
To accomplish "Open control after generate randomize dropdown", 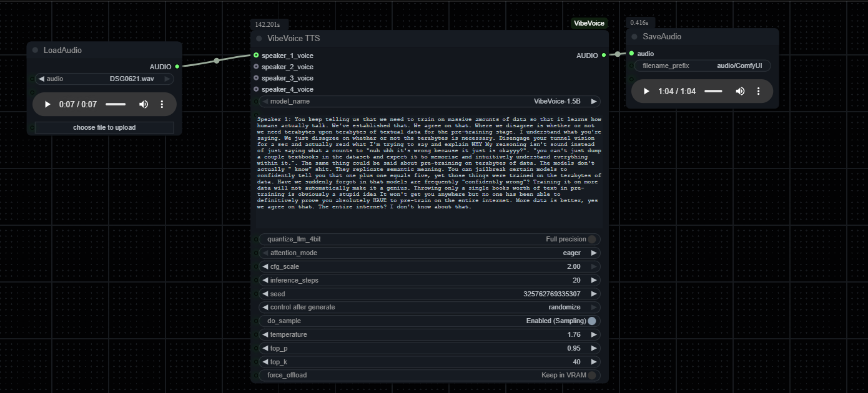I will pos(429,307).
